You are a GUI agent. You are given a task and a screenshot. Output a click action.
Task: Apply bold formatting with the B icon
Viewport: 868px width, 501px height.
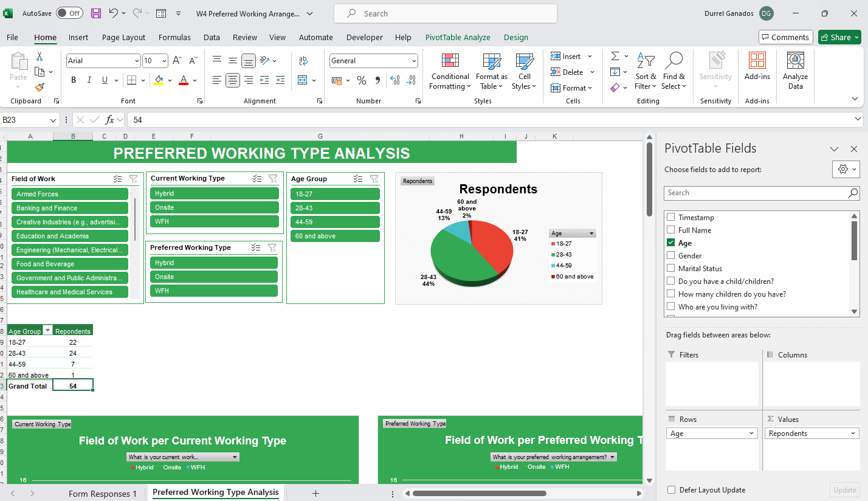[74, 80]
